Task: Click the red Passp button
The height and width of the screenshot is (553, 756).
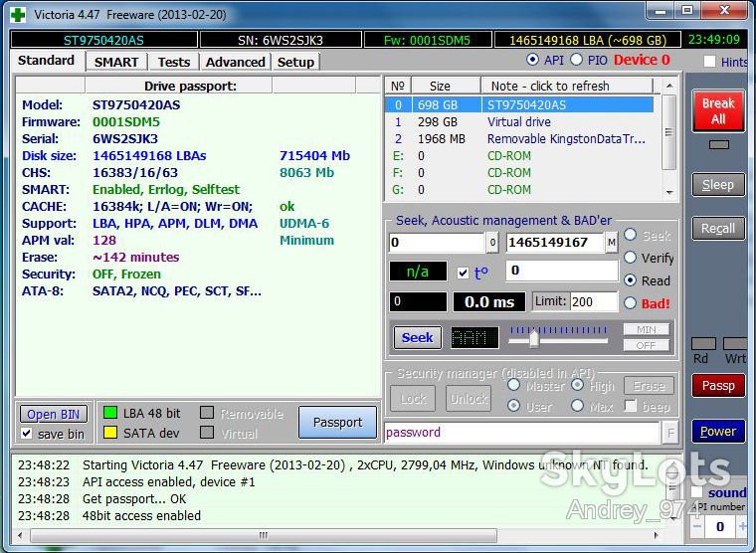Action: click(718, 386)
